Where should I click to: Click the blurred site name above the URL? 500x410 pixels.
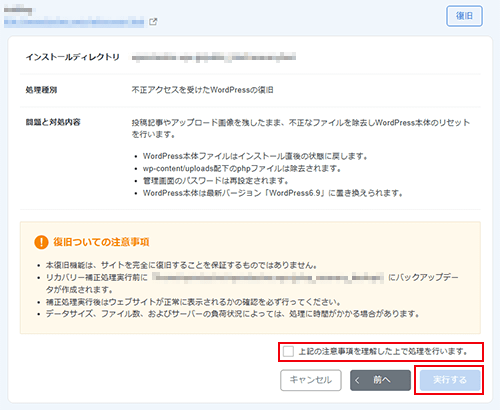coord(18,10)
